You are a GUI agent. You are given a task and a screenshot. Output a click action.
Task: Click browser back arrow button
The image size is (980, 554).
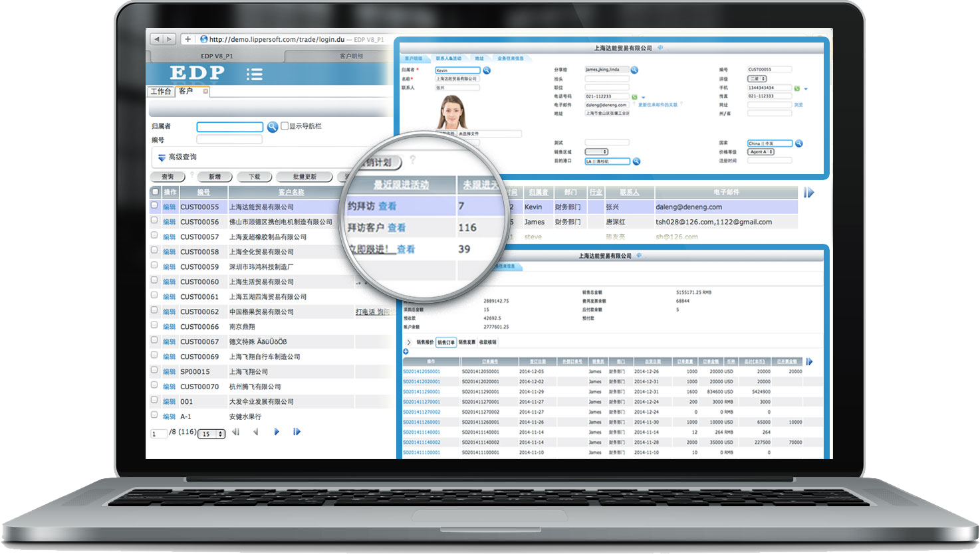(x=157, y=39)
